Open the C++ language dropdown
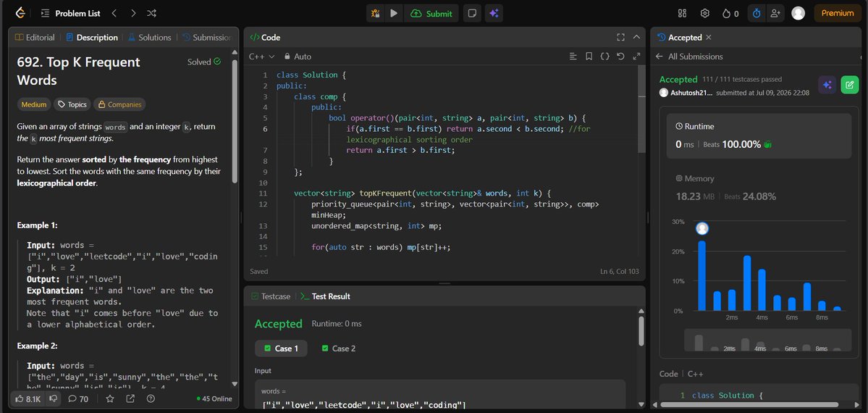The width and height of the screenshot is (868, 413). [262, 57]
